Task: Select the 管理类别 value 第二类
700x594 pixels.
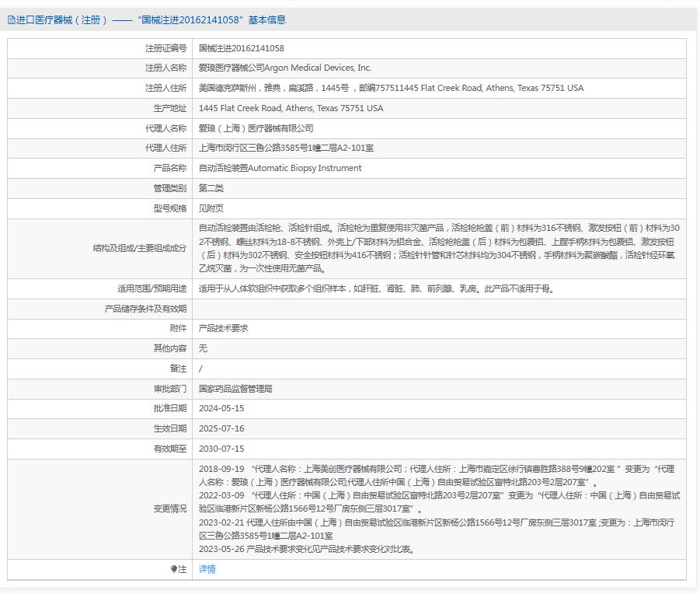Action: click(x=211, y=188)
